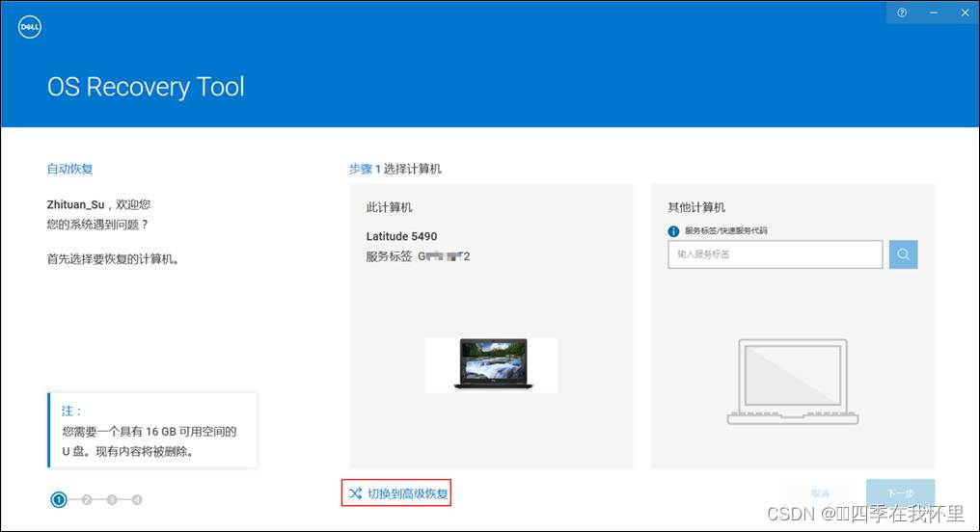Click the 取消 cancel button
The image size is (980, 532).
(820, 493)
